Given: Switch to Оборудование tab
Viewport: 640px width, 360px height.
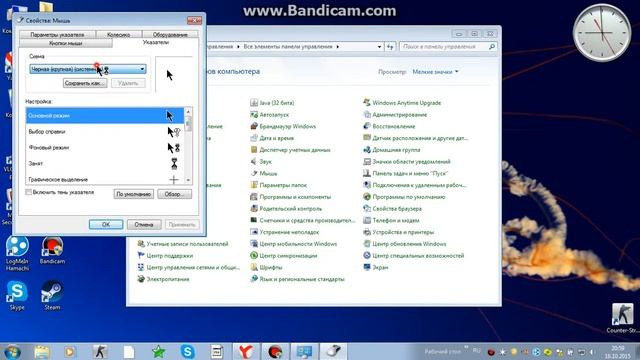Looking at the screenshot, I should coord(170,35).
